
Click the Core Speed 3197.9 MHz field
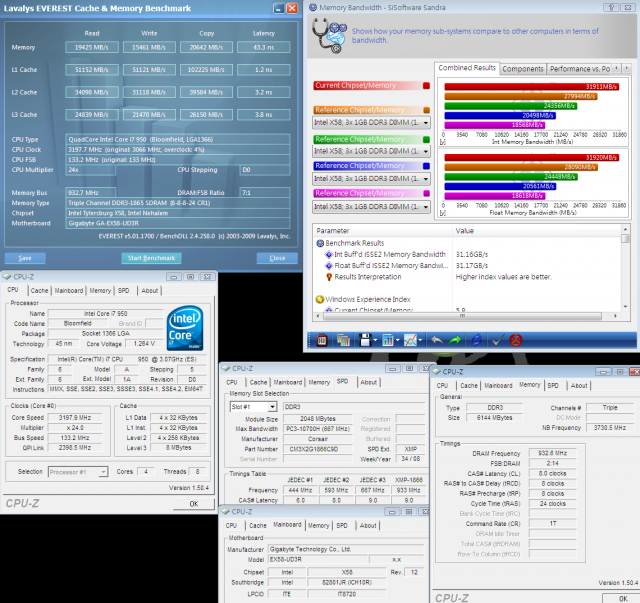(75, 418)
